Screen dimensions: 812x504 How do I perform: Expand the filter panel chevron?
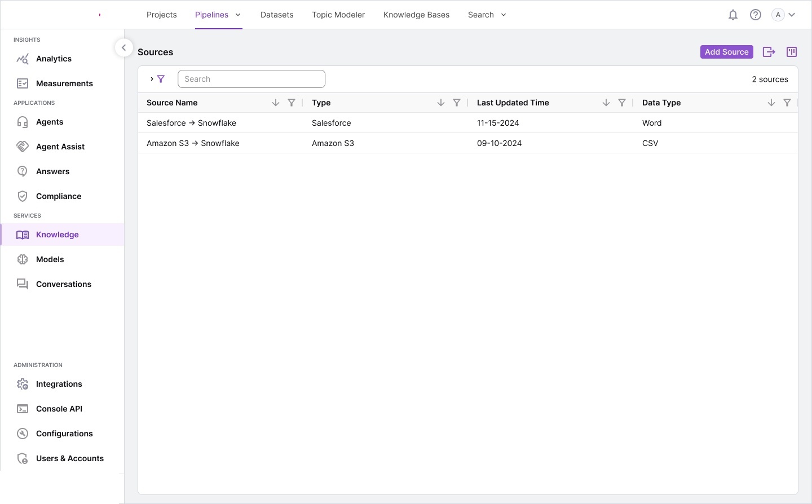[152, 79]
